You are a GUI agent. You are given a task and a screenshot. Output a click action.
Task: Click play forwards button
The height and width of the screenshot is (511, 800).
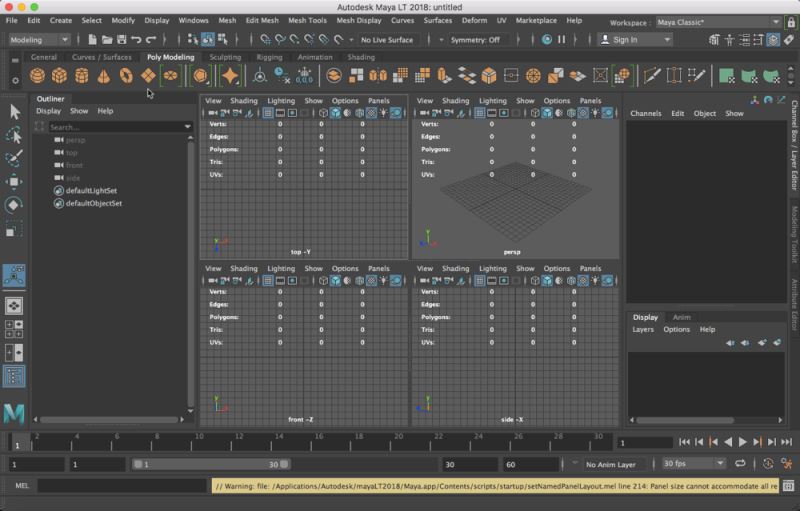point(743,442)
